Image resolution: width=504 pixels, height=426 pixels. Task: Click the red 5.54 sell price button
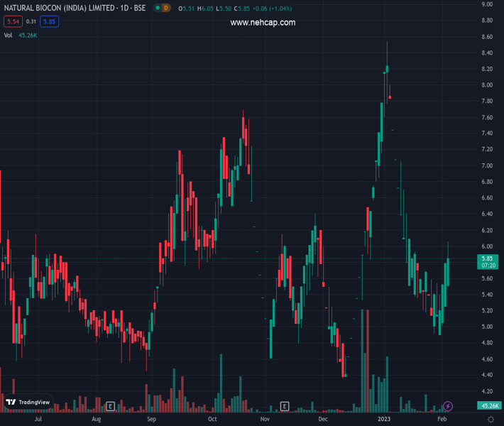coord(12,21)
